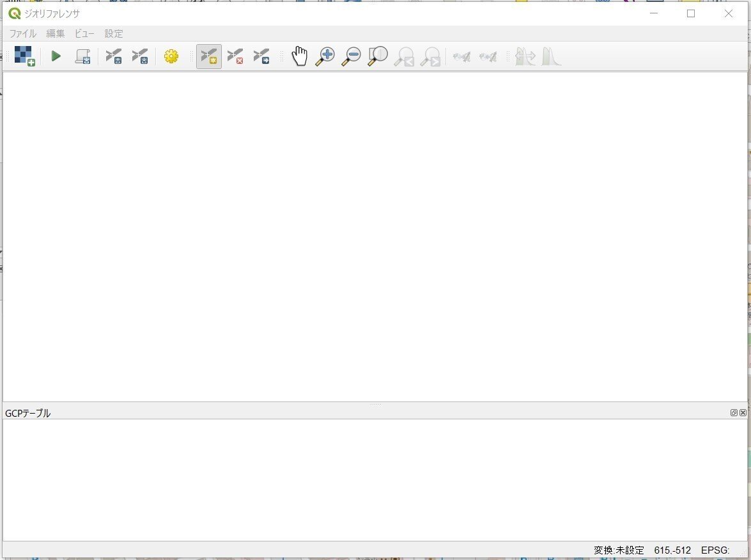Image resolution: width=751 pixels, height=560 pixels.
Task: Open the 設定 menu
Action: 114,33
